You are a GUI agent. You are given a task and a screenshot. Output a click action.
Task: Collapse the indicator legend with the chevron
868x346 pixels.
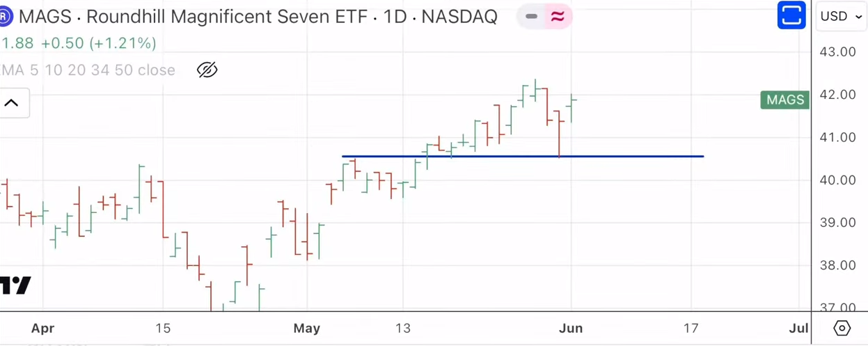[x=12, y=103]
